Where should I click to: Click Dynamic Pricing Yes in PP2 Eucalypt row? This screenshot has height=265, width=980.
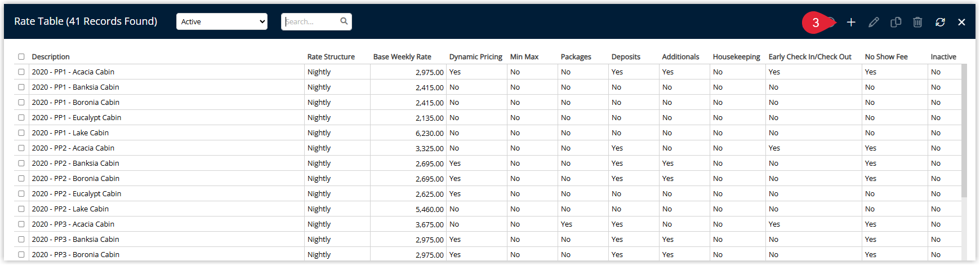455,194
